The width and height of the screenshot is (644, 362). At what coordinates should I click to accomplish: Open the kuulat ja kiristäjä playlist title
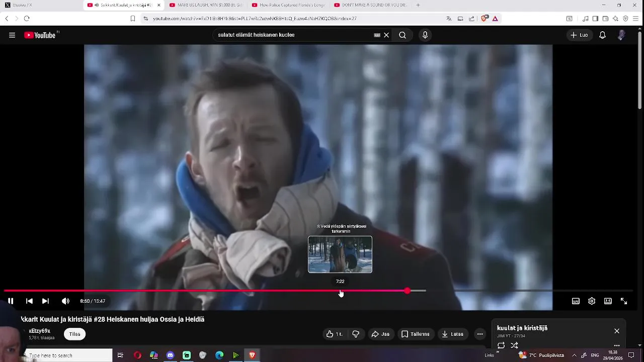tap(522, 328)
